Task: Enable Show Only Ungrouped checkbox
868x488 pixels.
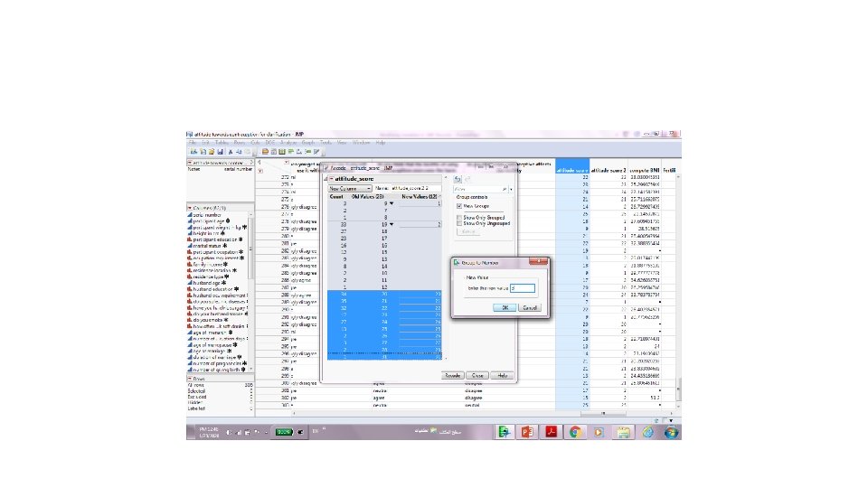Action: [x=459, y=223]
